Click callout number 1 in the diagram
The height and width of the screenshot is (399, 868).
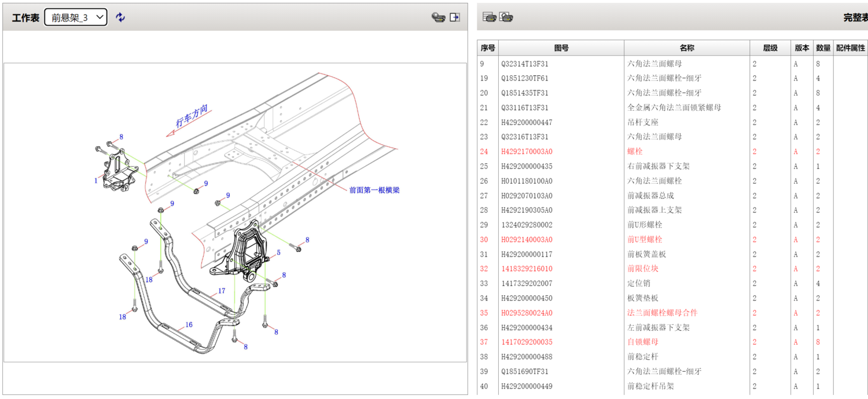(96, 181)
